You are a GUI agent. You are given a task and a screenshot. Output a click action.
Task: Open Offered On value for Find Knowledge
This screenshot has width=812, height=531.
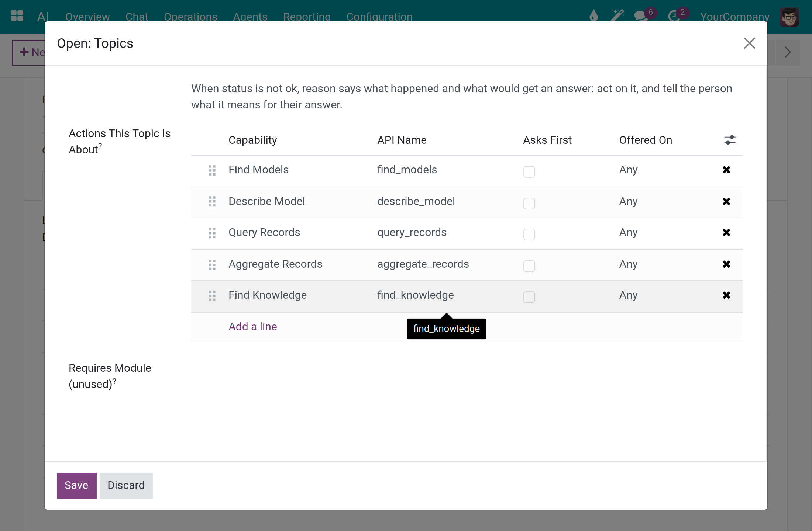tap(628, 295)
